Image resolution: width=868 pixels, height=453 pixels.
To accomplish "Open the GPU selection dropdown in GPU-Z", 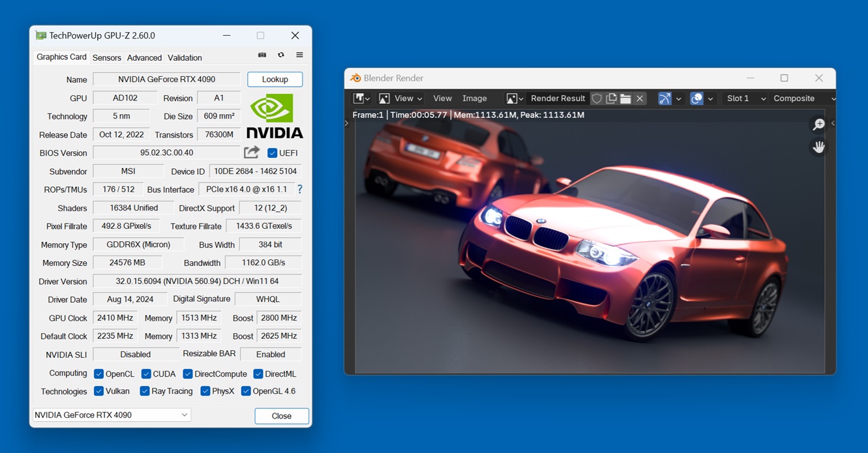I will pyautogui.click(x=112, y=415).
